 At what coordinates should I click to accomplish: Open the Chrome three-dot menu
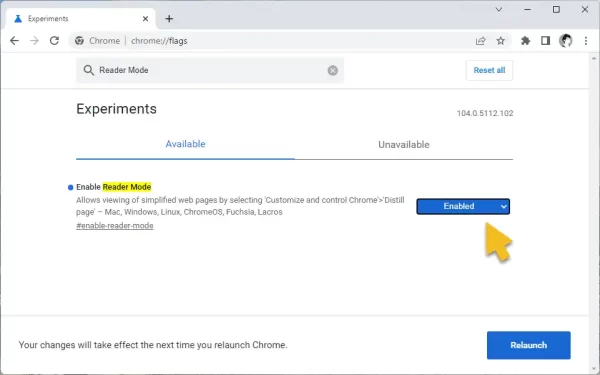(x=586, y=41)
